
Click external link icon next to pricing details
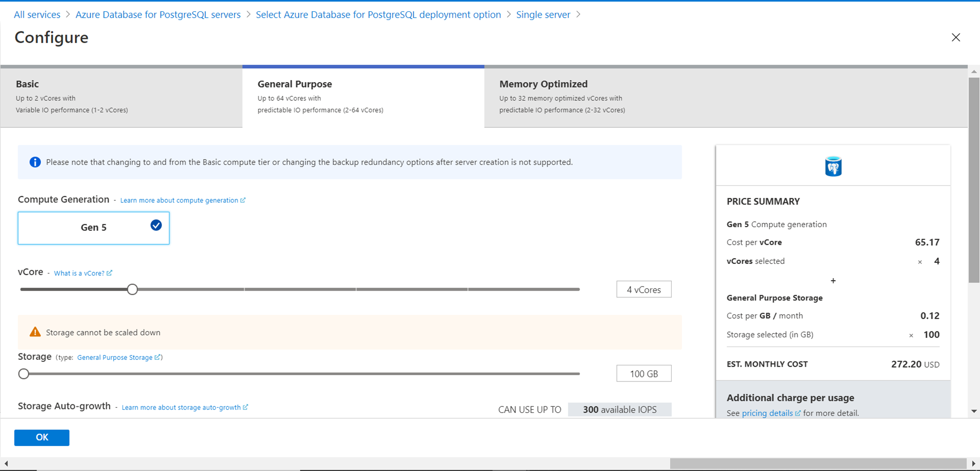point(798,413)
